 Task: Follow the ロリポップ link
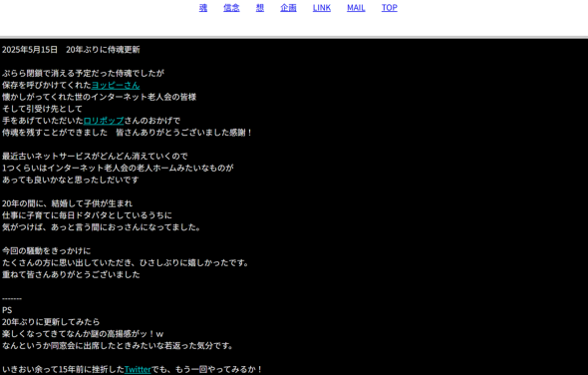tap(104, 121)
